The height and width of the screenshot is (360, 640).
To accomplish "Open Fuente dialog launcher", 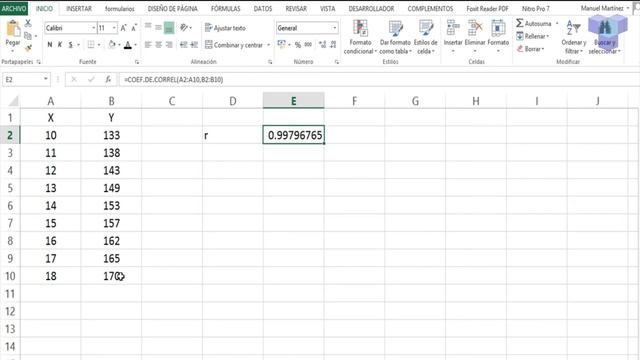I will pos(137,62).
